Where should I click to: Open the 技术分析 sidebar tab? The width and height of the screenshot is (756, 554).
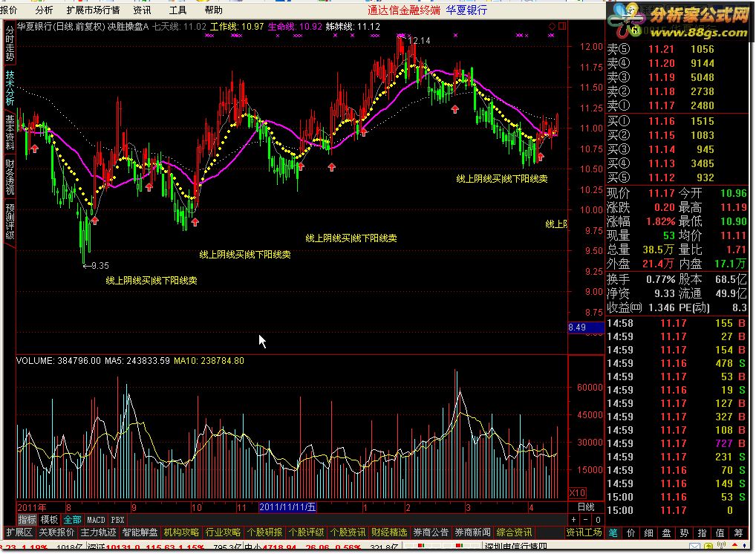(x=10, y=88)
